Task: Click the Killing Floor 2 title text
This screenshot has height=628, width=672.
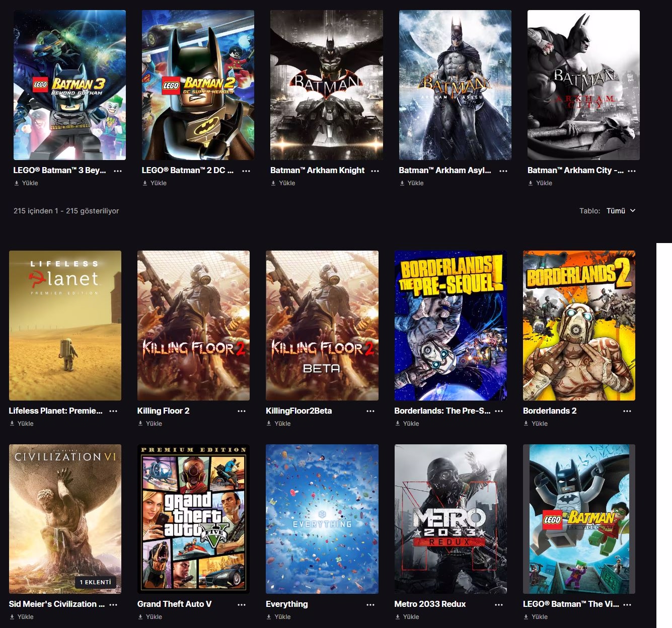Action: [x=163, y=411]
